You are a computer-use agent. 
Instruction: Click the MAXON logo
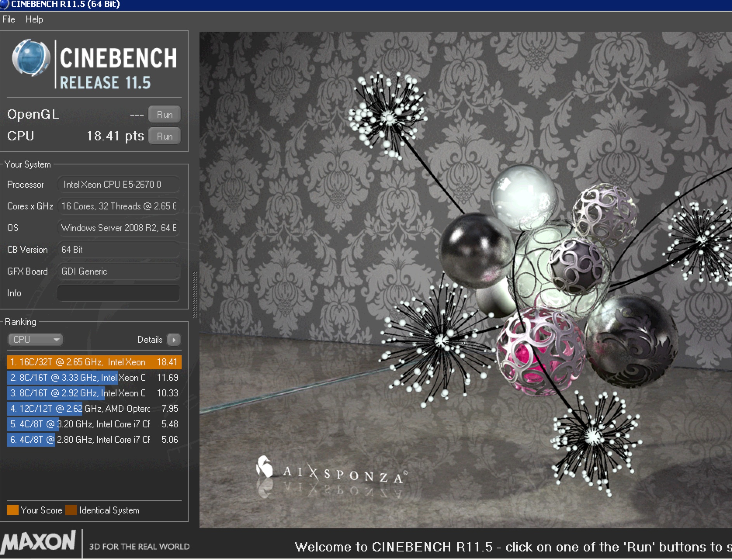(x=38, y=542)
